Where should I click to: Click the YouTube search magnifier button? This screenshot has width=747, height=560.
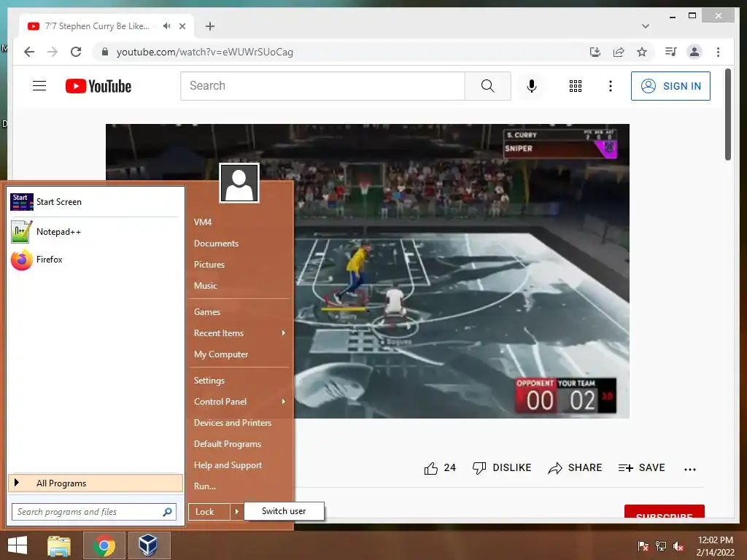[x=487, y=86]
